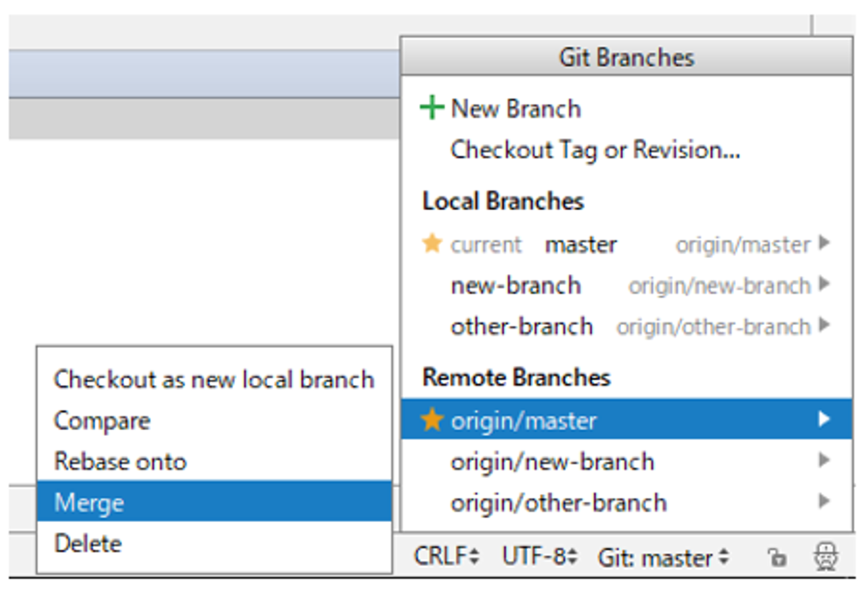The height and width of the screenshot is (589, 868).
Task: Select Rebase onto option
Action: point(121,462)
